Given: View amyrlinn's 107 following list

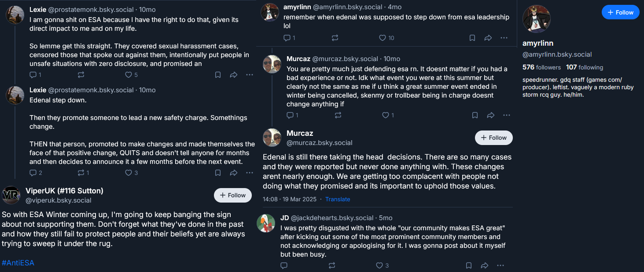Looking at the screenshot, I should (585, 67).
